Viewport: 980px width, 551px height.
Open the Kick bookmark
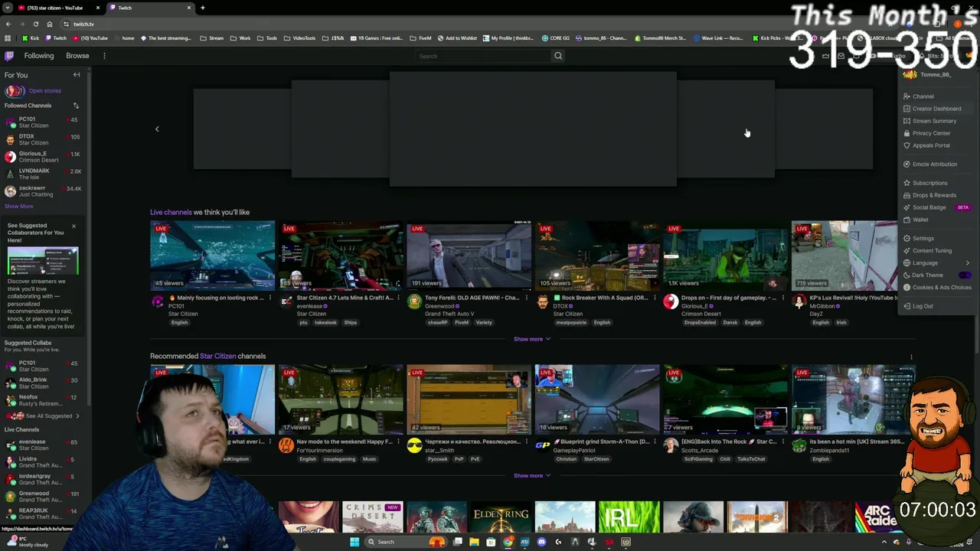[31, 38]
